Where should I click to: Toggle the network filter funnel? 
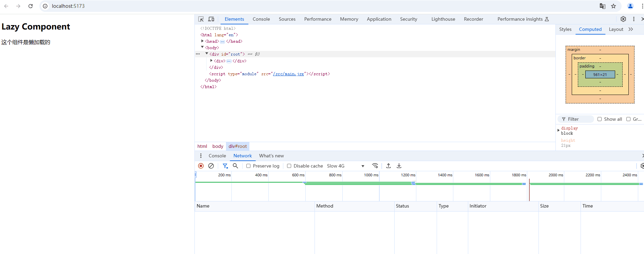pyautogui.click(x=225, y=166)
